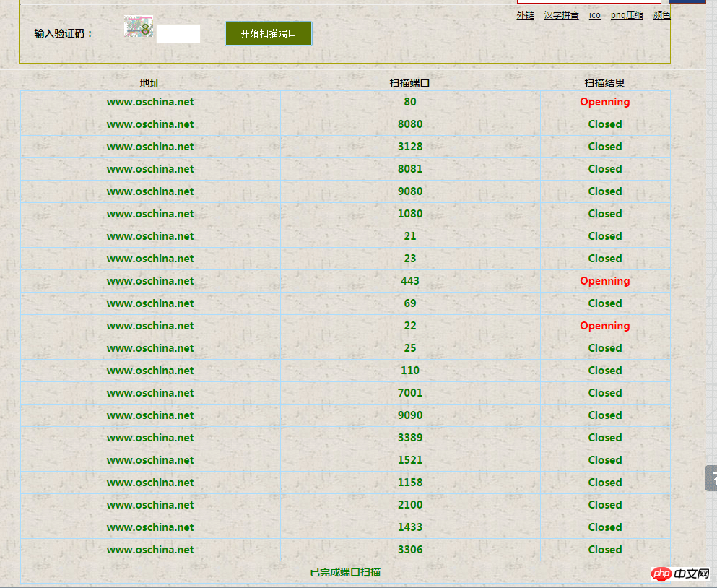Select port 21 cell
Viewport: 717px width, 588px height.
point(410,236)
